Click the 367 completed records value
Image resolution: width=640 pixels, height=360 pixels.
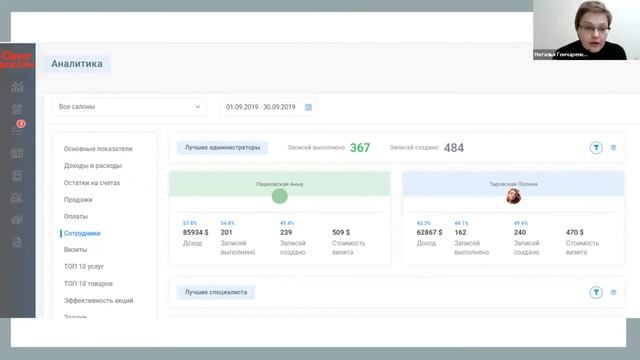tap(360, 148)
